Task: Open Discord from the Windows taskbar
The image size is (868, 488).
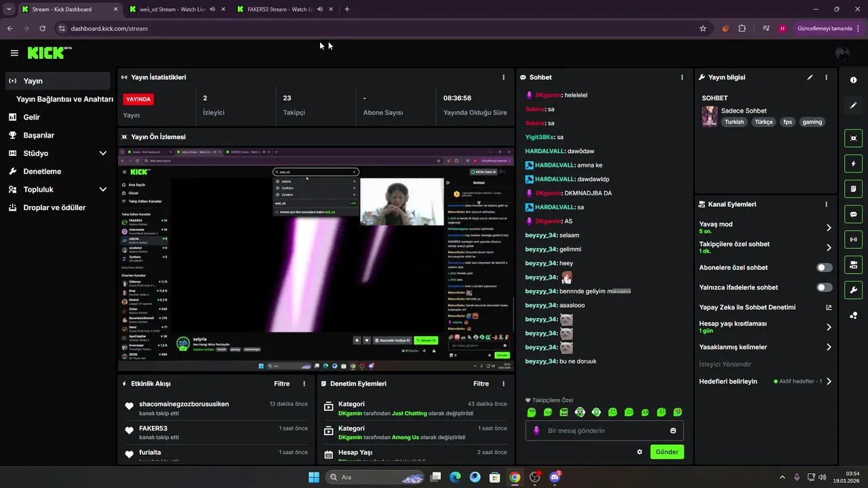Action: tap(555, 477)
